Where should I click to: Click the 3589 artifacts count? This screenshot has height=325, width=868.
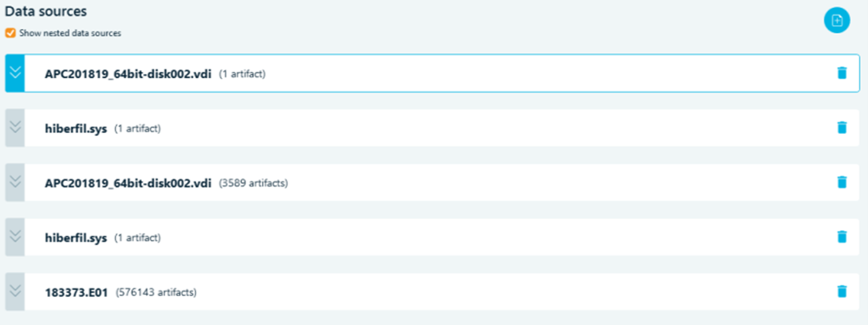(x=253, y=183)
